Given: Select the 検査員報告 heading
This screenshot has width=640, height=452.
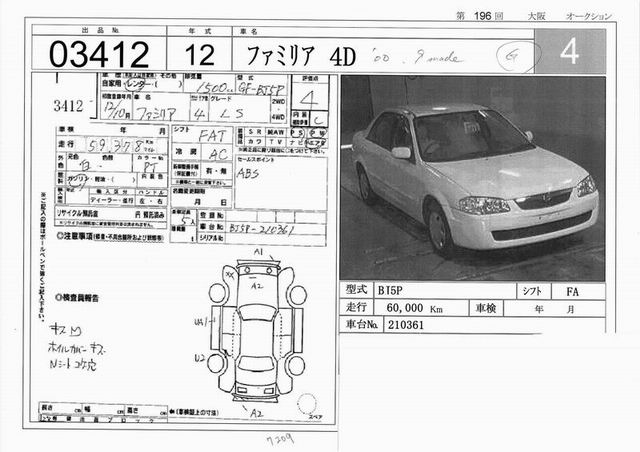Looking at the screenshot, I should click(x=77, y=298).
